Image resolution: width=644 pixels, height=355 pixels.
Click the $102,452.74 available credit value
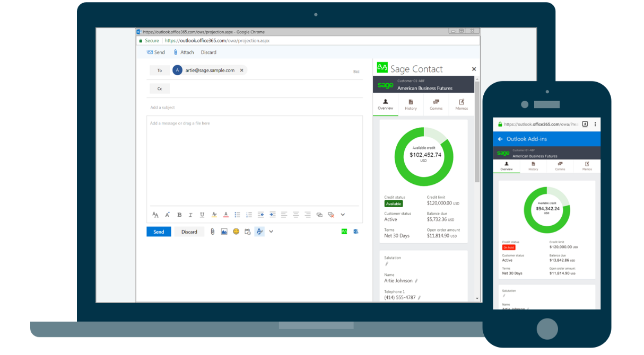click(x=425, y=155)
